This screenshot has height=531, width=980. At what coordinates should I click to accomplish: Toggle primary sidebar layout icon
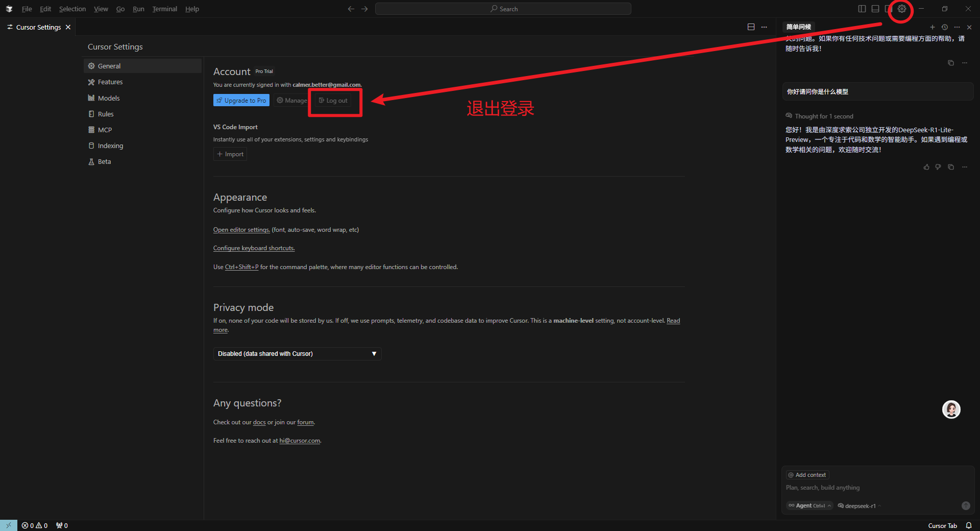[x=862, y=9]
